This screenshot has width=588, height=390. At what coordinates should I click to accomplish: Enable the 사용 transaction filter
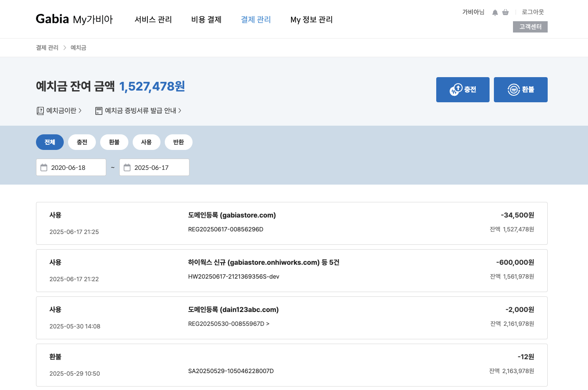tap(147, 142)
